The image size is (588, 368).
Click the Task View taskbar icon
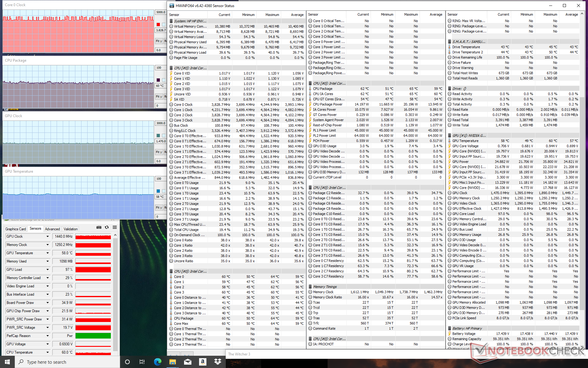click(x=142, y=362)
